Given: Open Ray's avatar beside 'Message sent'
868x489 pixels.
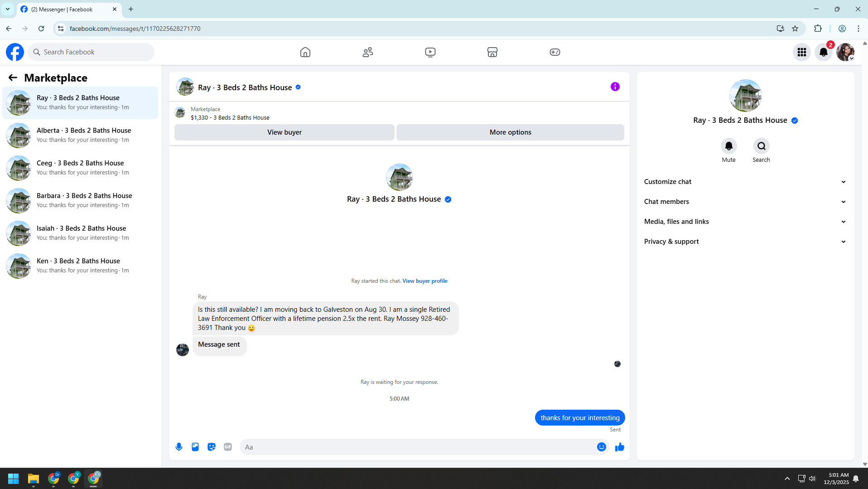Looking at the screenshot, I should tap(183, 350).
